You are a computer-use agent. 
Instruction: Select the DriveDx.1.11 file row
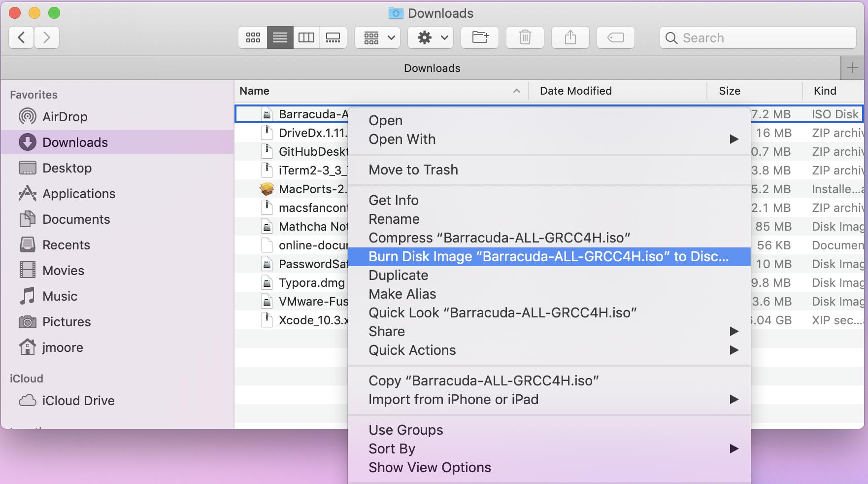(x=292, y=133)
